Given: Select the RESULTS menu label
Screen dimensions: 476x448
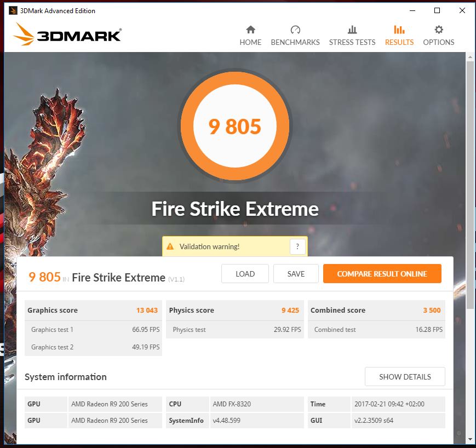Looking at the screenshot, I should coord(399,42).
